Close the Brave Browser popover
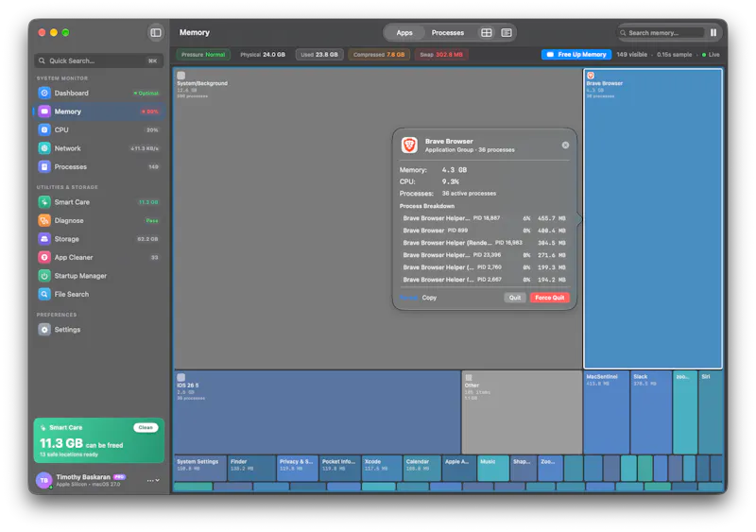 565,146
